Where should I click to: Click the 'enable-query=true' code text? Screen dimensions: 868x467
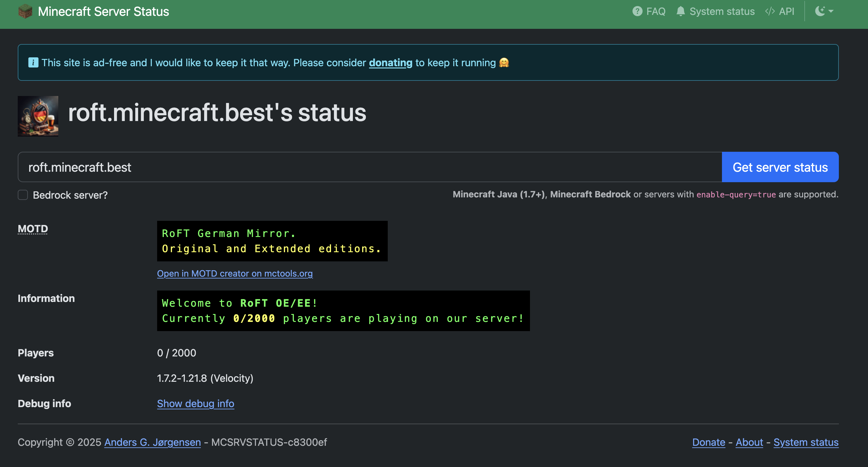coord(736,195)
